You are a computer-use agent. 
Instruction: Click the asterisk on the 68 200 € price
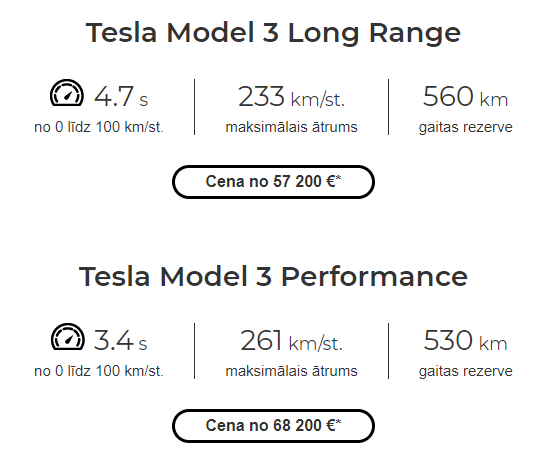click(338, 422)
